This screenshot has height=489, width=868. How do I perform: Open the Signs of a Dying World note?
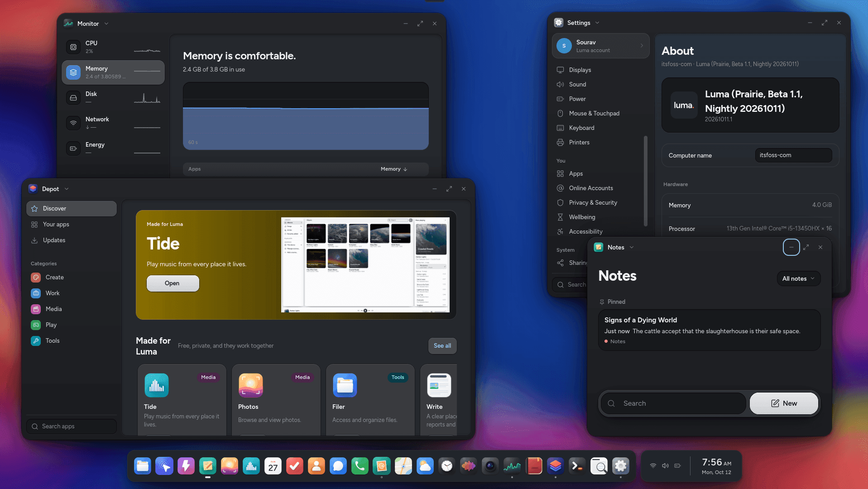pos(709,330)
